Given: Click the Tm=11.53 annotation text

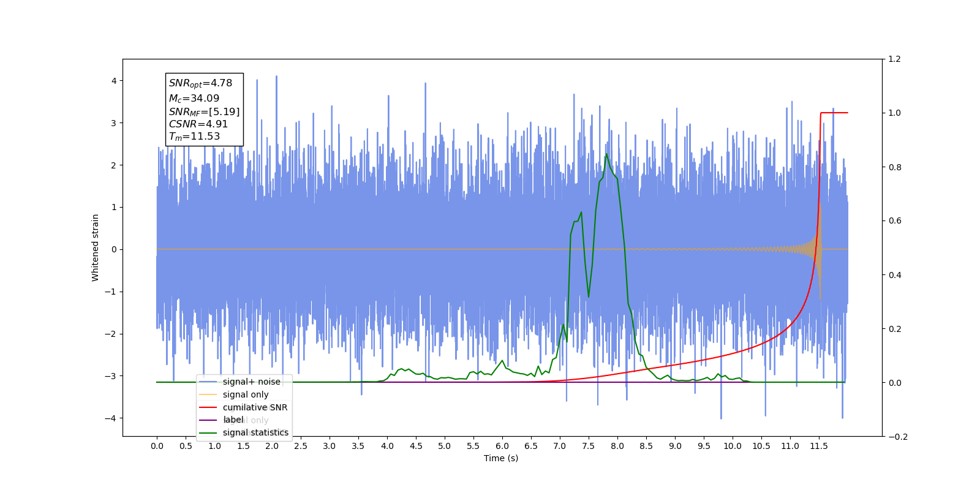Looking at the screenshot, I should [x=194, y=137].
